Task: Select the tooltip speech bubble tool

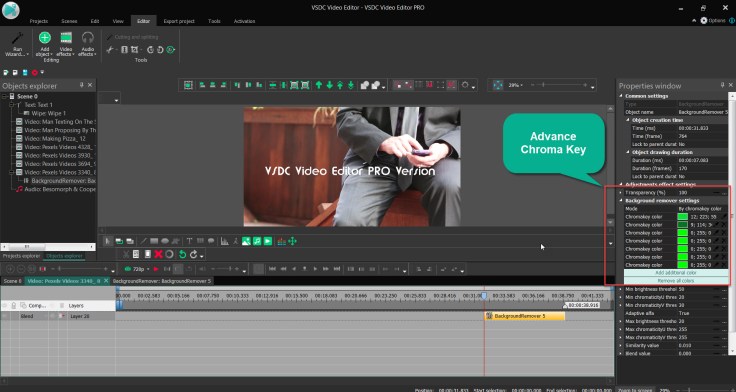Action: 211,241
